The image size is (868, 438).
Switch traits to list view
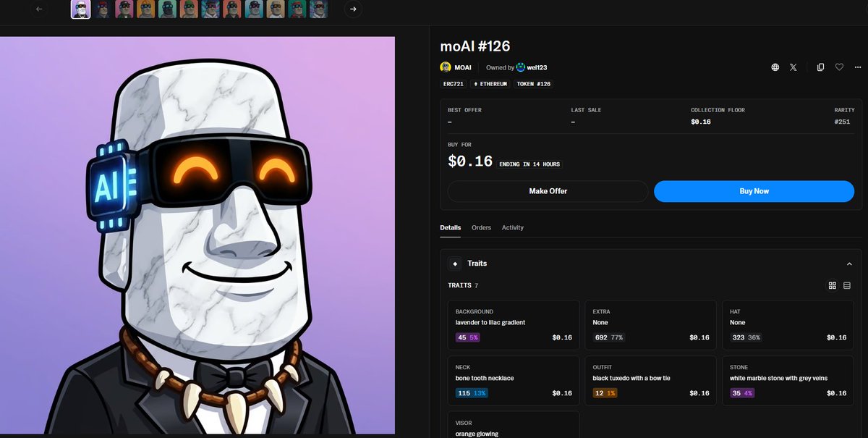point(847,285)
